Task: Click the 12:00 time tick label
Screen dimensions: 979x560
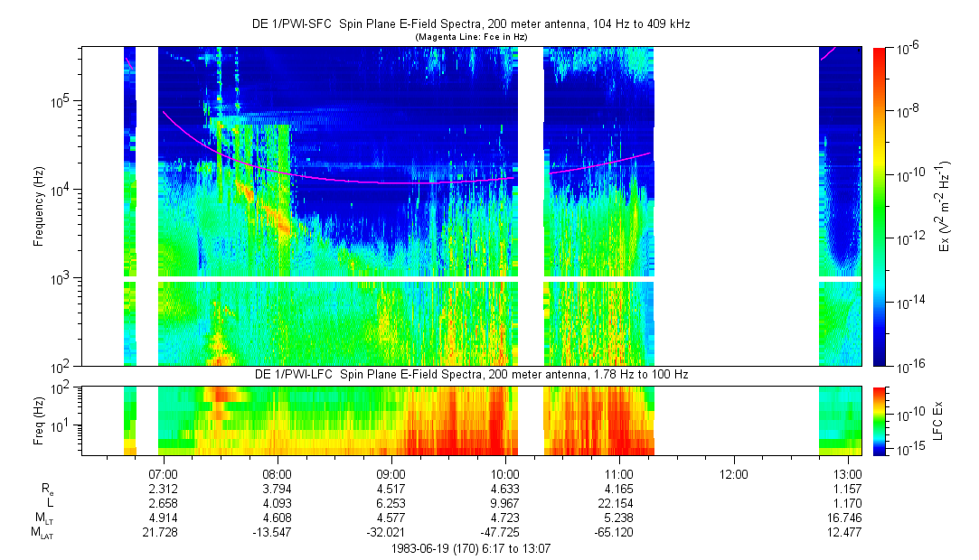Action: (734, 474)
